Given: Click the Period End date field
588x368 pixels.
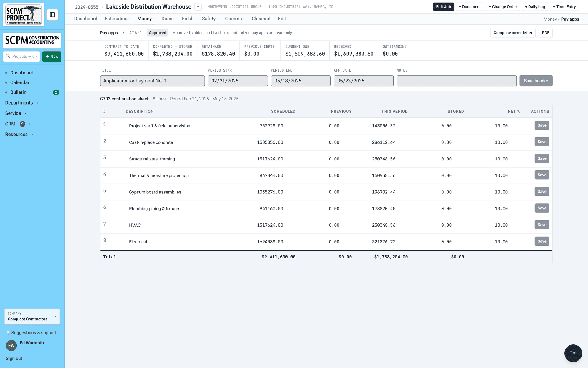Looking at the screenshot, I should click(x=301, y=81).
